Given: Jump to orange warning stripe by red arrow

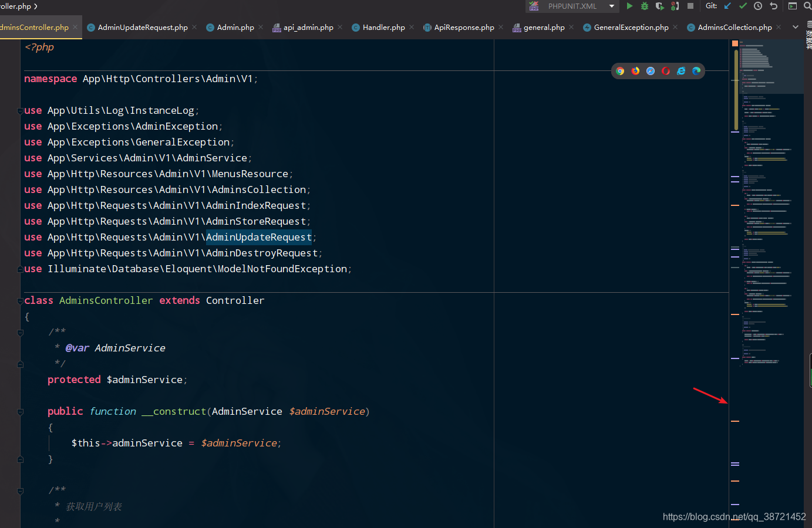Looking at the screenshot, I should (x=735, y=421).
